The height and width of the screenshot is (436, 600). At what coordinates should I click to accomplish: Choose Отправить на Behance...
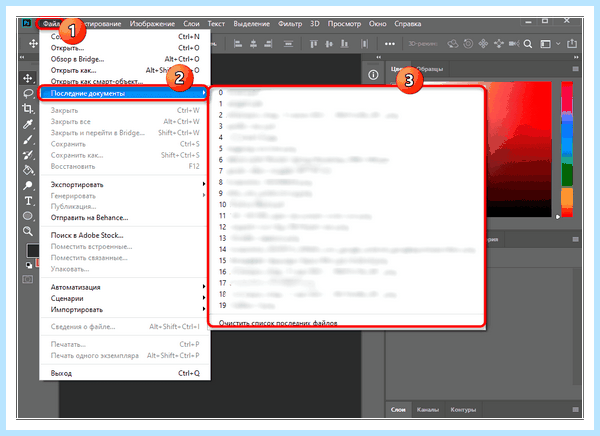point(125,218)
